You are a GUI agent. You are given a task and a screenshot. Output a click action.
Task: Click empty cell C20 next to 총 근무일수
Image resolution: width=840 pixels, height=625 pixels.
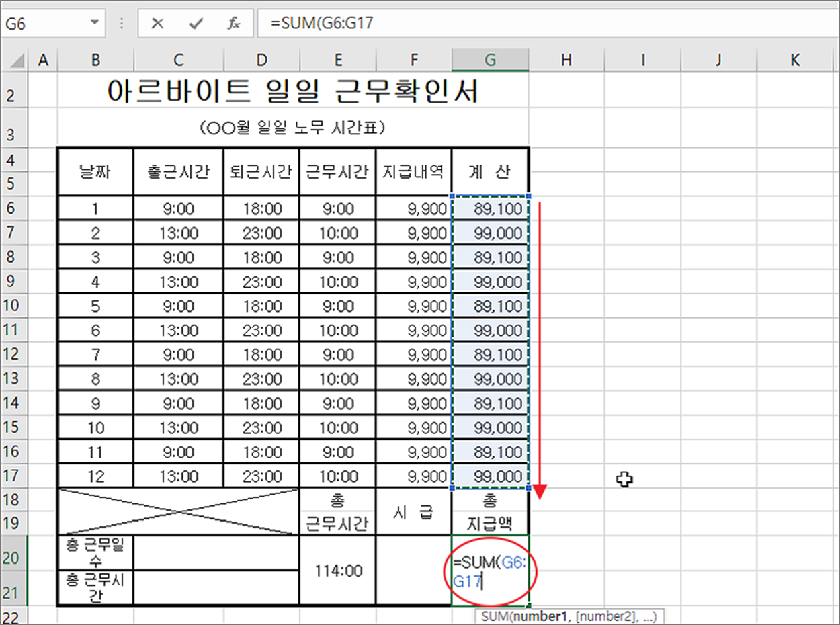point(216,552)
